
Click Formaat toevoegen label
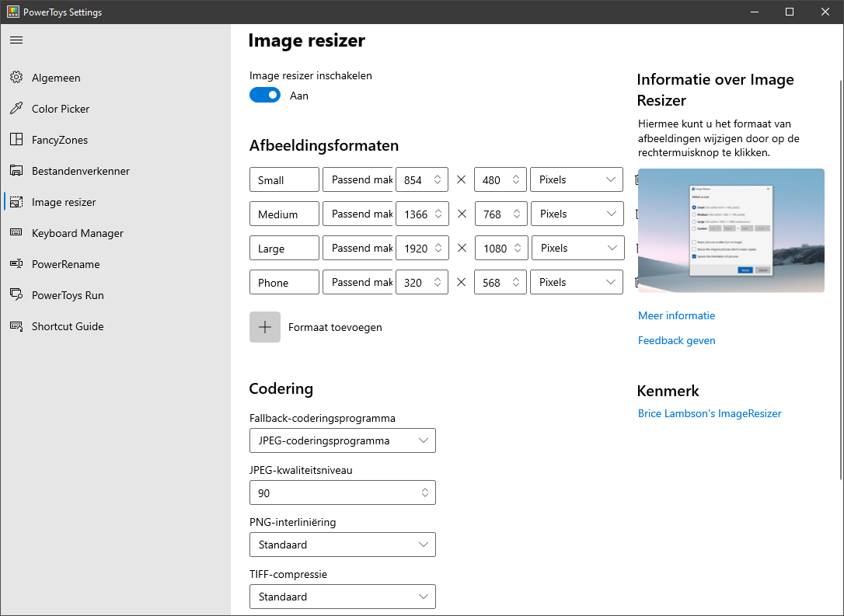(x=335, y=327)
